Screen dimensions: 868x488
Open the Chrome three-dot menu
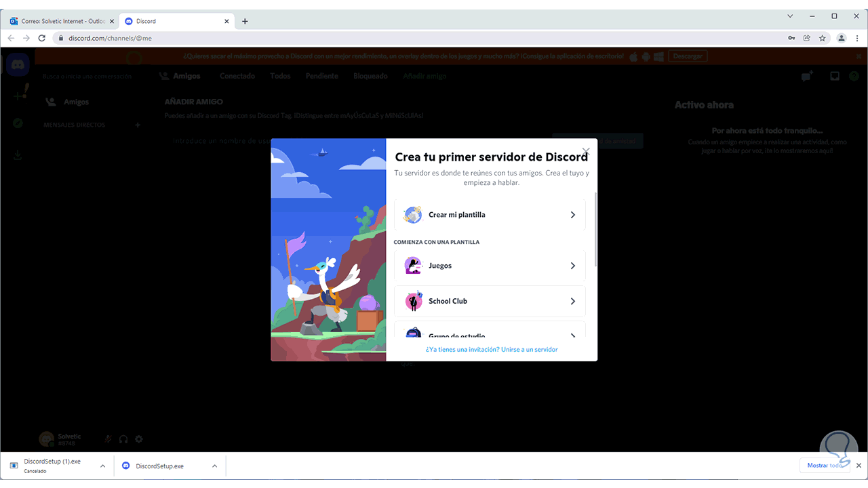857,38
